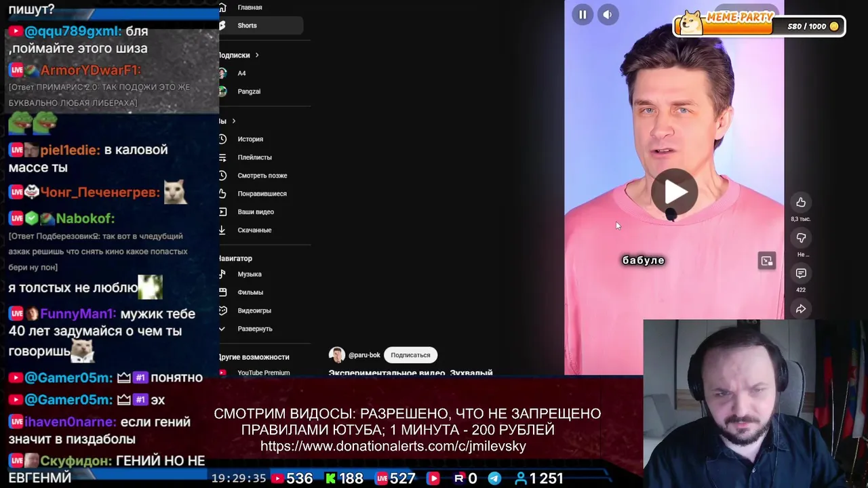Click chat username ArmorYDwarF1
Image resolution: width=868 pixels, height=488 pixels.
90,70
